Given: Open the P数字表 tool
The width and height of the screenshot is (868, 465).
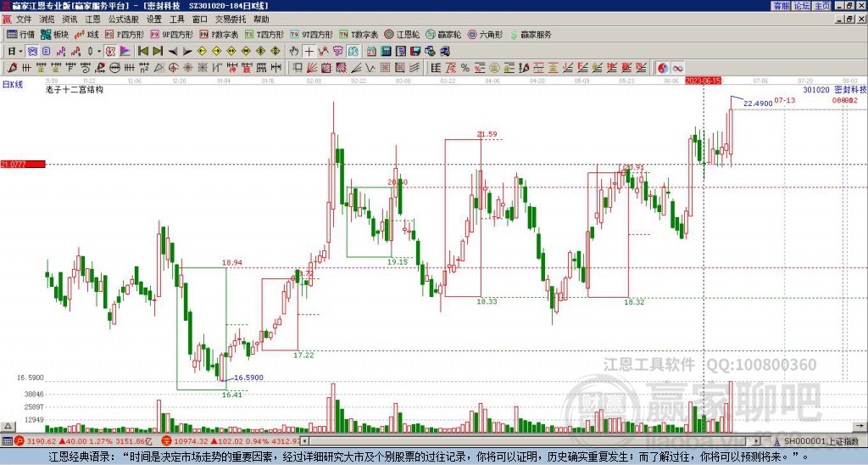Looking at the screenshot, I should [219, 34].
